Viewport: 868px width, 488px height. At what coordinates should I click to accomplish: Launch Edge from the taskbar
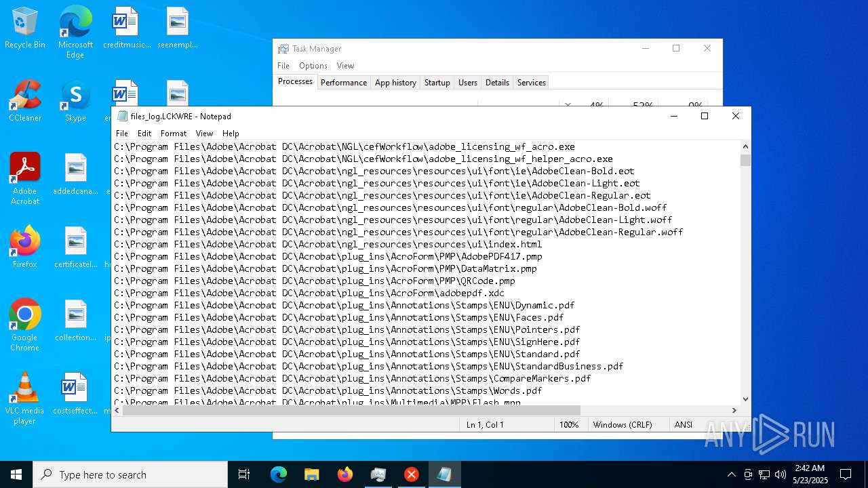point(279,474)
